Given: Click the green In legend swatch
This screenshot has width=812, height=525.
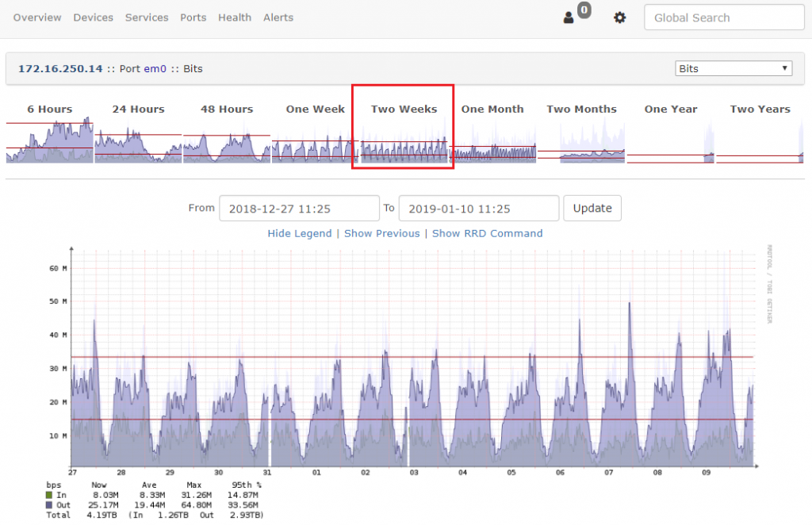Looking at the screenshot, I should (49, 495).
